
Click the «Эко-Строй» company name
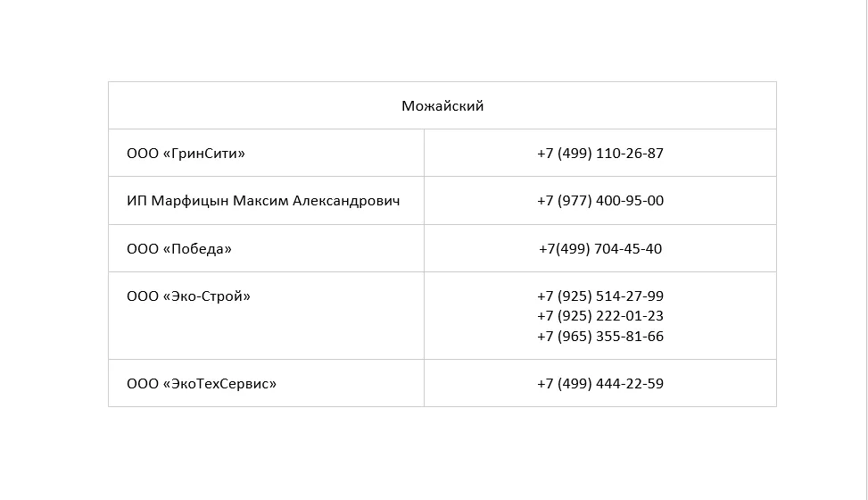(206, 296)
